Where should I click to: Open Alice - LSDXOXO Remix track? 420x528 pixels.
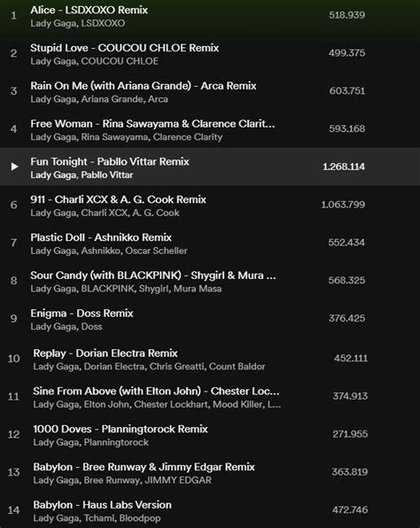pos(89,10)
